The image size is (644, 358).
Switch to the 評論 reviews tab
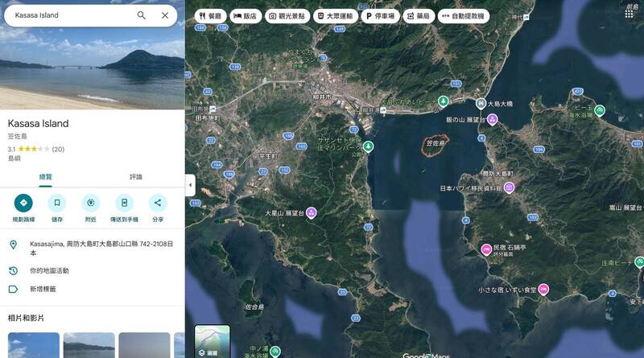pos(136,177)
